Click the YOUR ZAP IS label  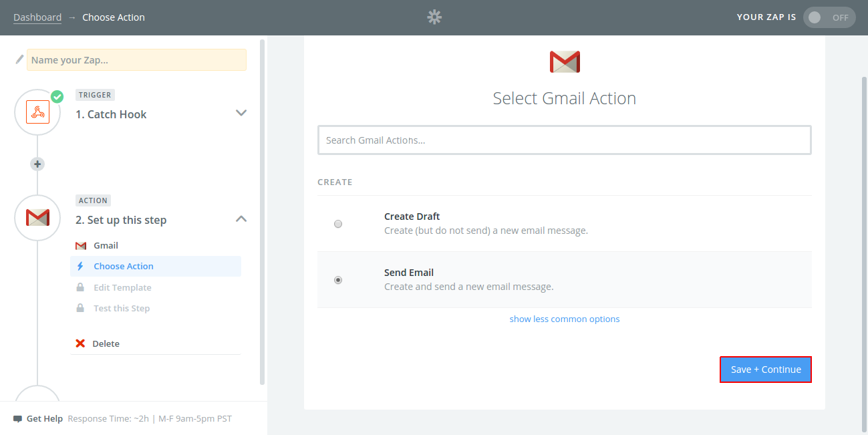coord(766,17)
